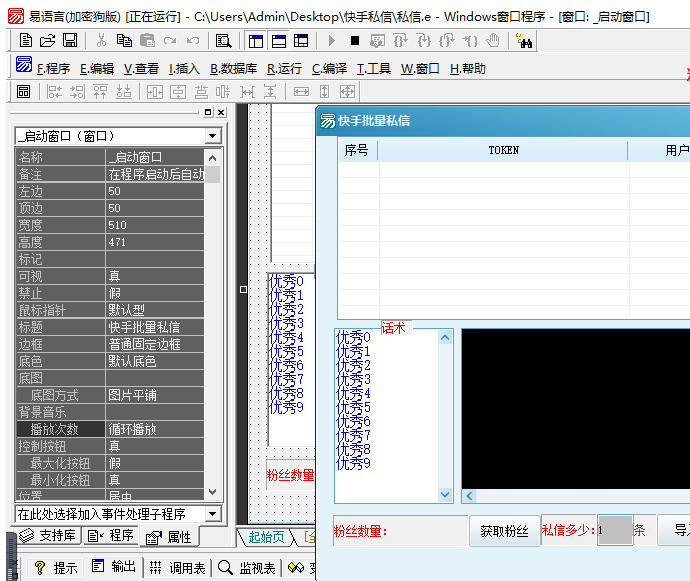The height and width of the screenshot is (581, 690).
Task: Open the C.编译 menu
Action: (329, 69)
